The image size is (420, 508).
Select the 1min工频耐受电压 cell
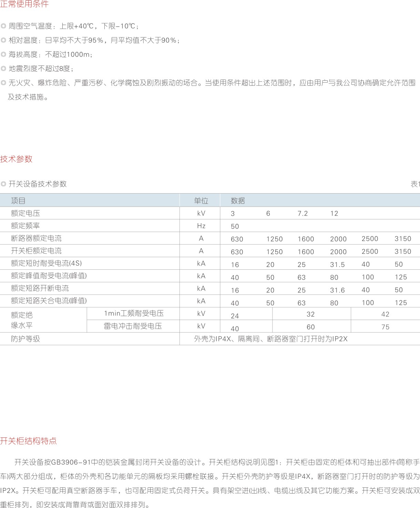click(x=134, y=313)
